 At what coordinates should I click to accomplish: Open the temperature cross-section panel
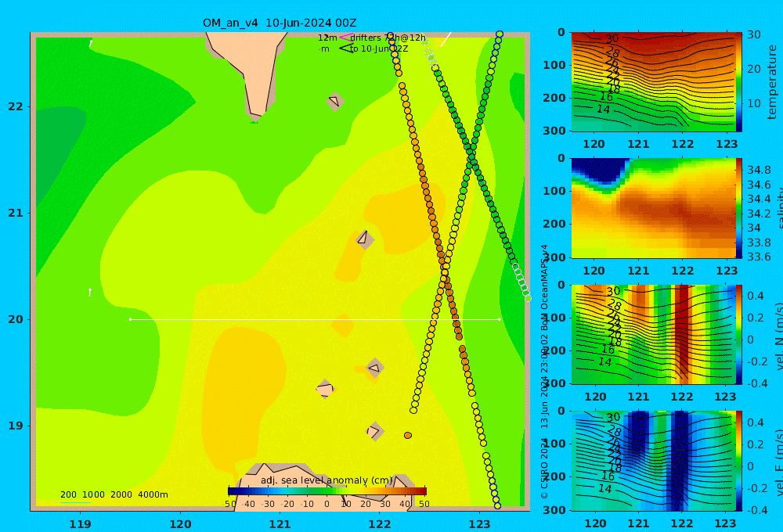tap(653, 82)
